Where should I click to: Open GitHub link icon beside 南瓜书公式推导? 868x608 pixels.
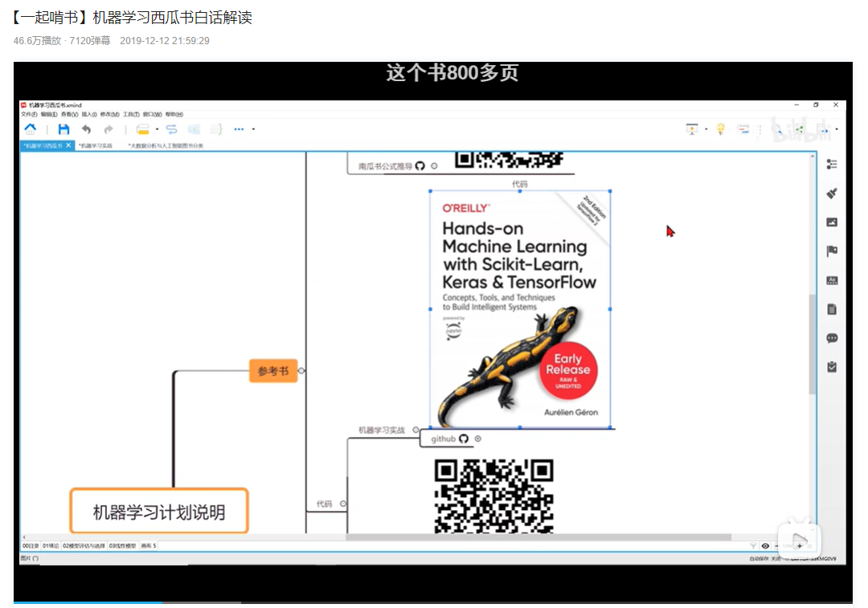420,166
